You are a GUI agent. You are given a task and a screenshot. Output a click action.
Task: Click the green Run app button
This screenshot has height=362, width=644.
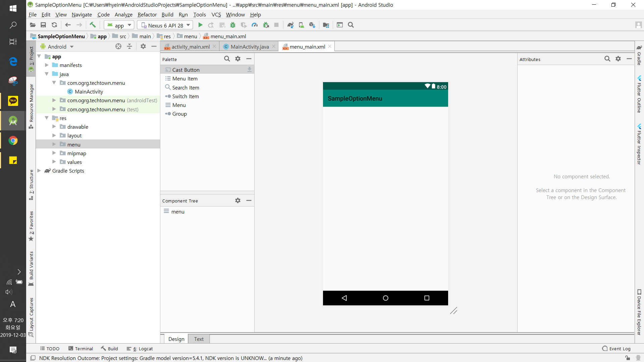200,25
